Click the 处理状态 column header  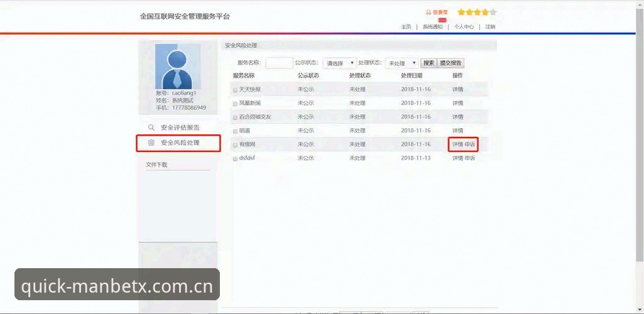click(x=360, y=76)
